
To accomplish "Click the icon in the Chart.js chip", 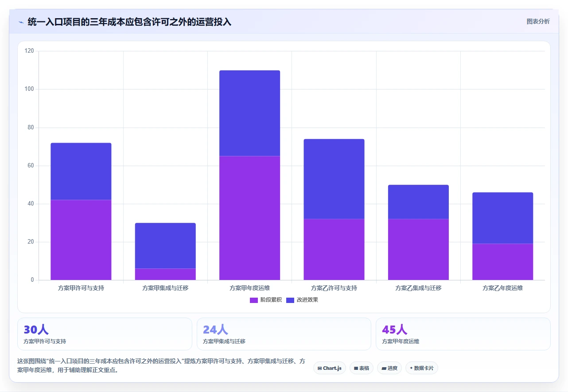I will 319,368.
